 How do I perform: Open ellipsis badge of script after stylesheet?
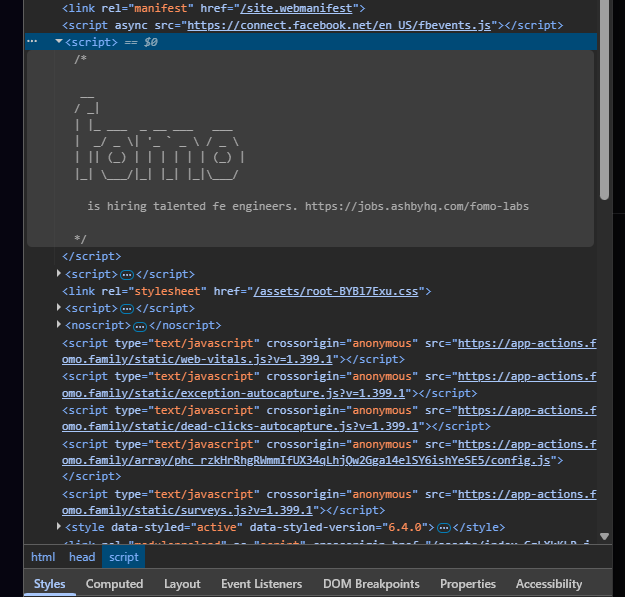point(127,309)
